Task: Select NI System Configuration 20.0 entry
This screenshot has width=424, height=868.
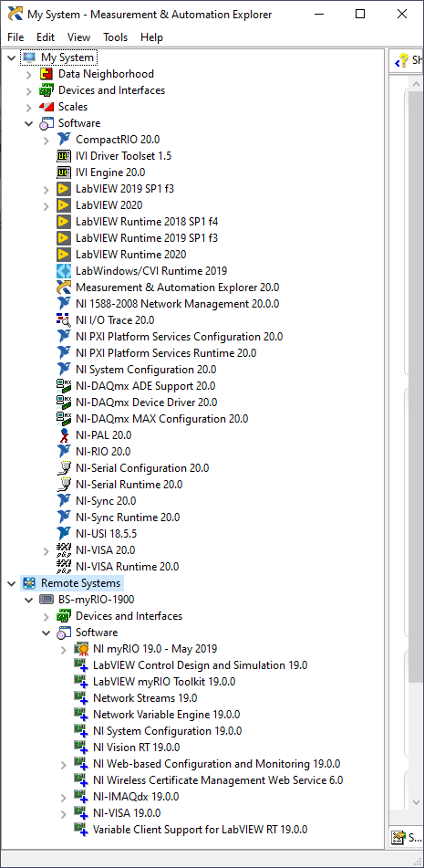Action: (146, 370)
